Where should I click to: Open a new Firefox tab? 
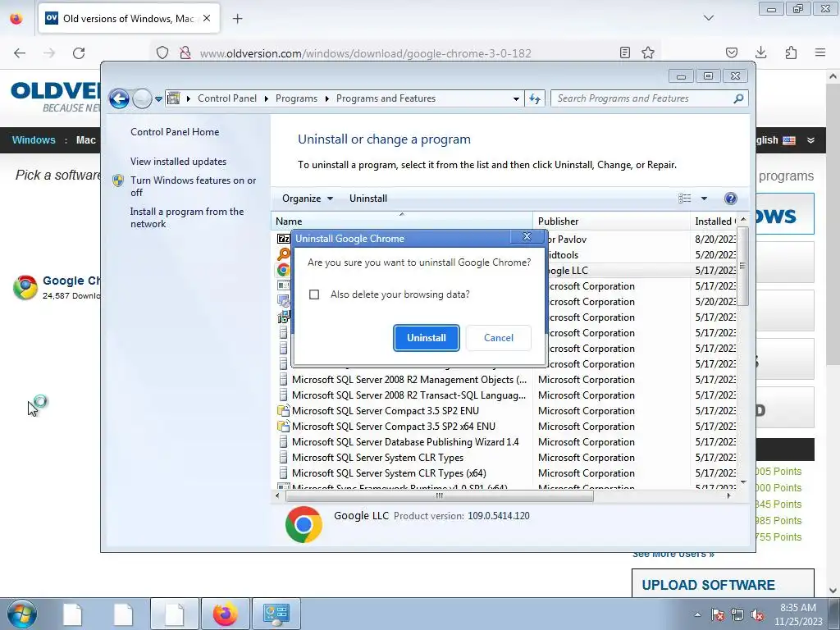coord(237,19)
